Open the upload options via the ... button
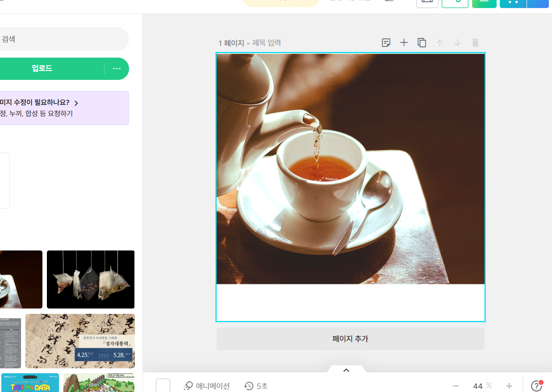This screenshot has height=392, width=552. pos(117,68)
